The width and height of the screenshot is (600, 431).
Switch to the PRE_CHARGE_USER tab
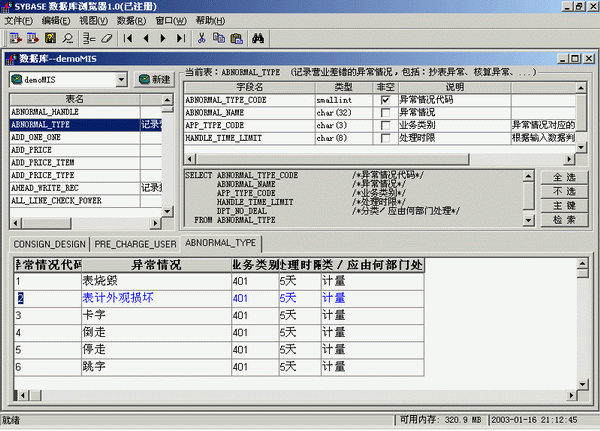click(x=136, y=243)
